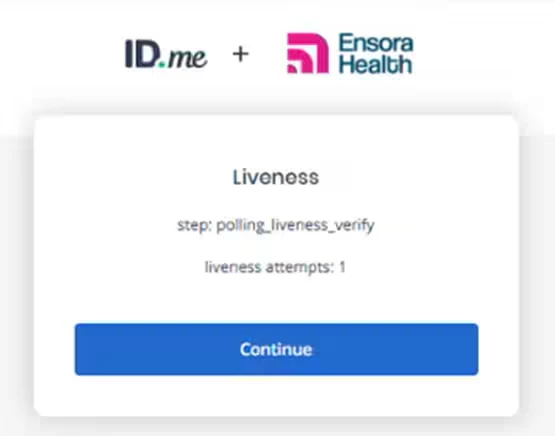Click the ID.me logo
This screenshot has height=436, width=555.
coord(166,54)
